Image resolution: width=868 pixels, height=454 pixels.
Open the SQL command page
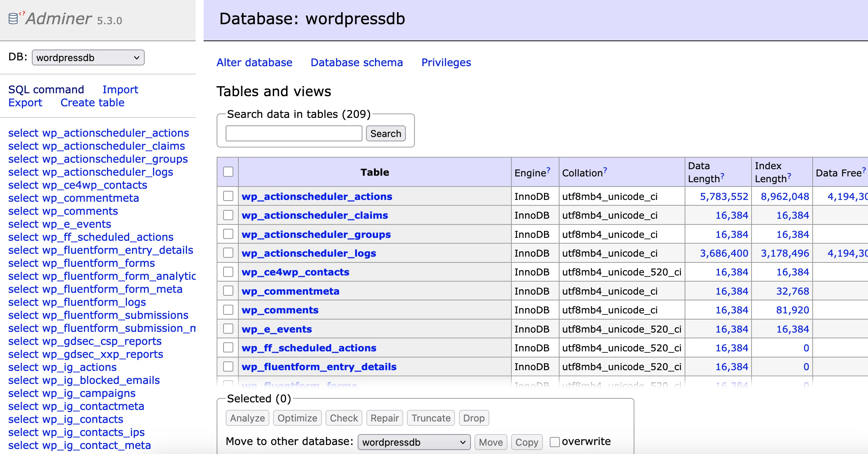[46, 90]
